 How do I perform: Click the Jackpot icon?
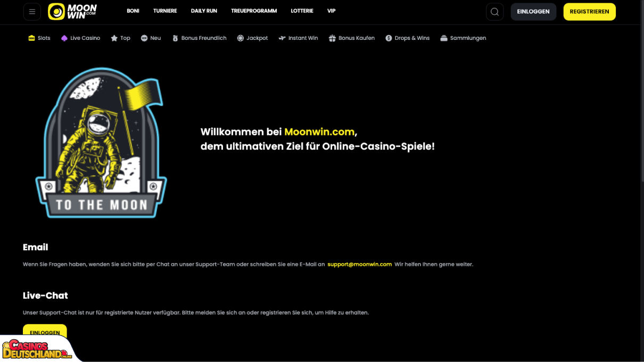coord(241,38)
